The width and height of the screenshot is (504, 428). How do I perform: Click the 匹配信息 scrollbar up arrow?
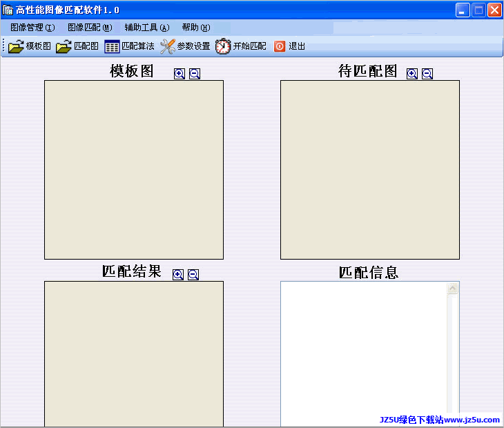453,289
